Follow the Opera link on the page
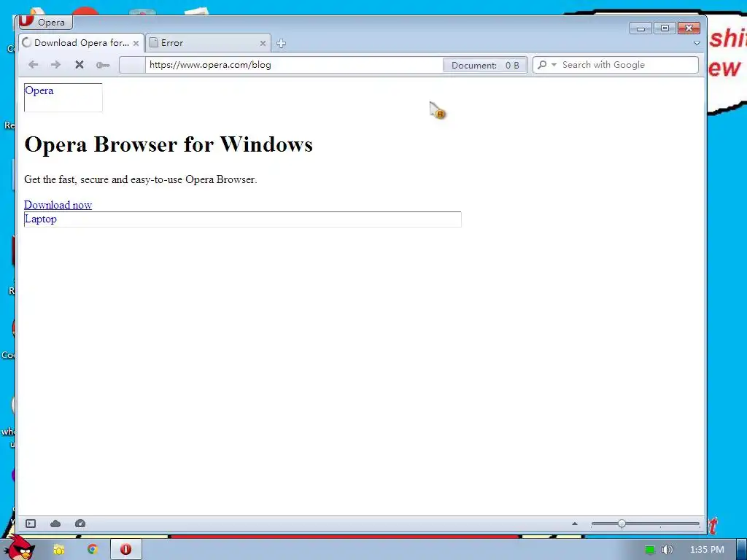Screen dimensions: 747x560 pyautogui.click(x=39, y=90)
